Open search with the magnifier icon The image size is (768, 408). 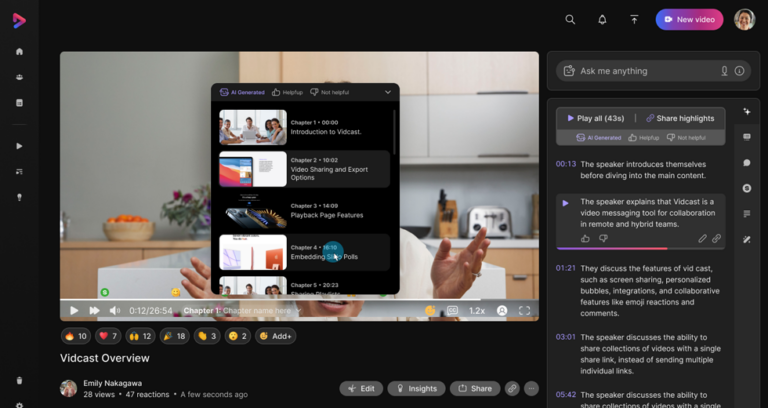tap(570, 19)
